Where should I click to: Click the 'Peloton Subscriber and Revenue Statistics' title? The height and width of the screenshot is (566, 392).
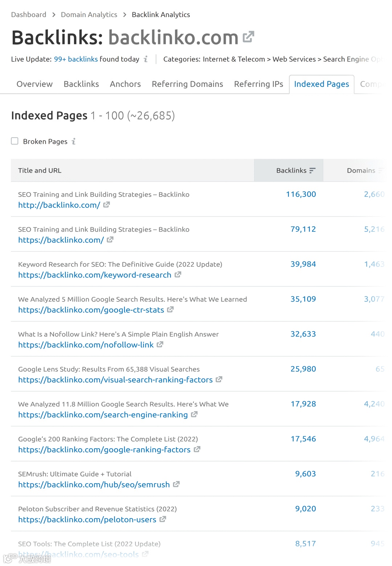[x=97, y=509]
